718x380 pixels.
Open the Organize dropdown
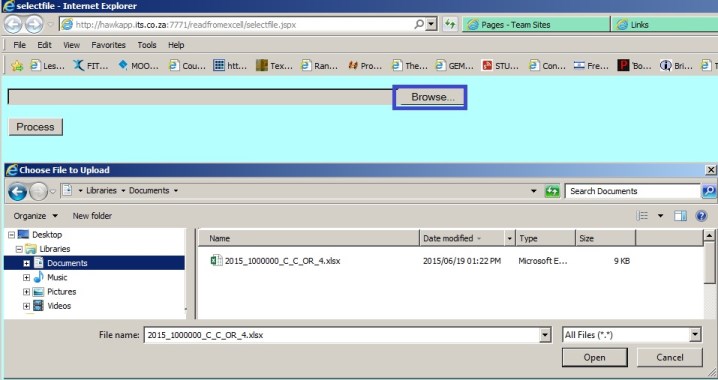[x=36, y=216]
